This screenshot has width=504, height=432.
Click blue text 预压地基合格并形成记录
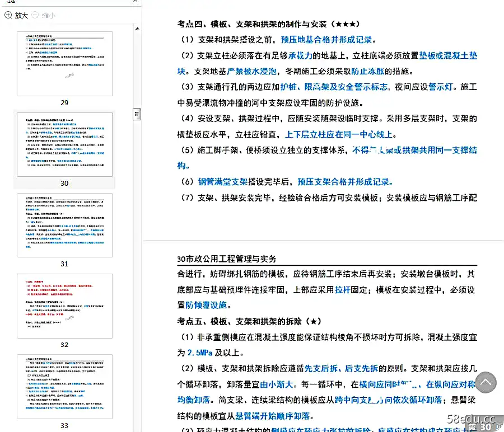326,40
